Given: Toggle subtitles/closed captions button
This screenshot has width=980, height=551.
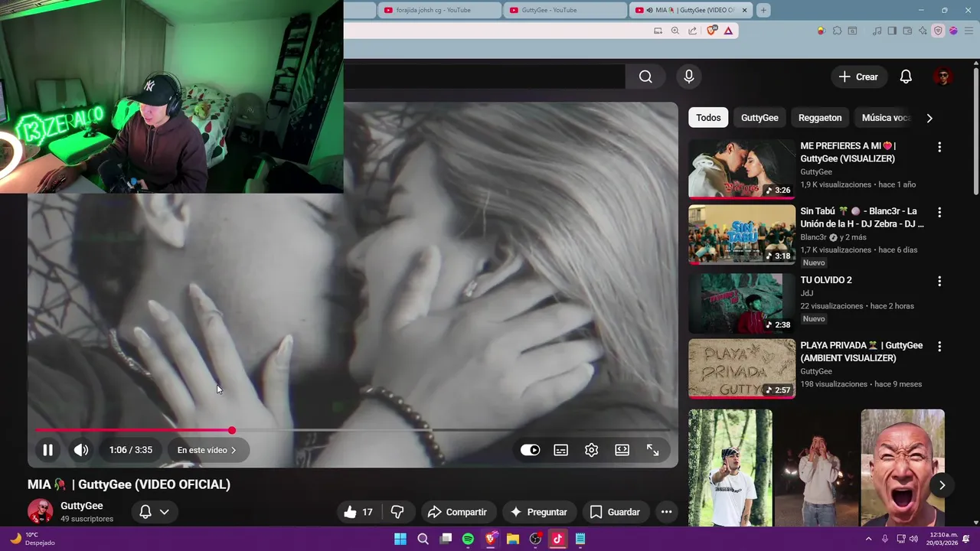Looking at the screenshot, I should pos(560,450).
